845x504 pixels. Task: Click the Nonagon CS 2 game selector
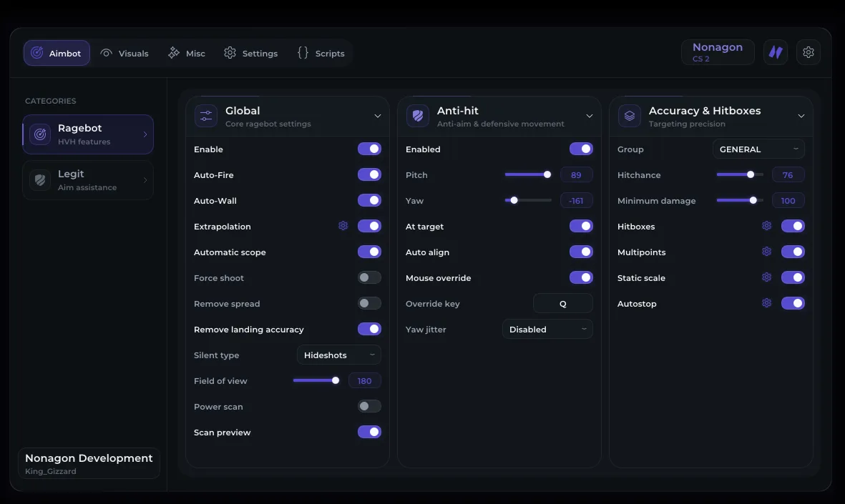718,52
